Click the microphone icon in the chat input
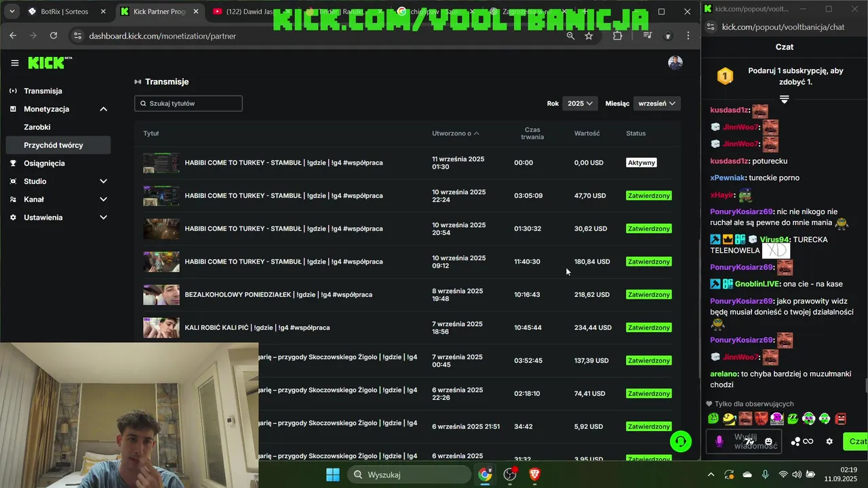Image resolution: width=868 pixels, height=488 pixels. pyautogui.click(x=719, y=441)
